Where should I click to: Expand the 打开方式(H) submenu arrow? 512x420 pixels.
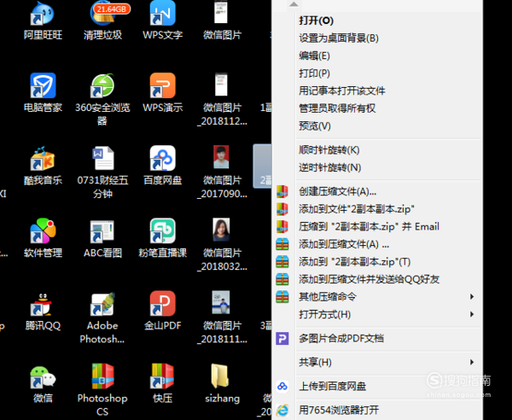[x=472, y=314]
